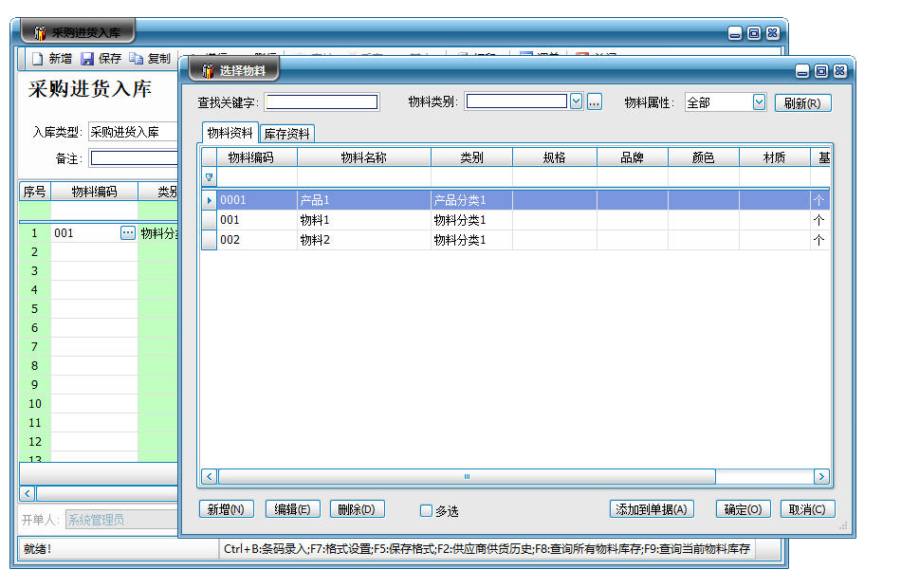Click the 选择物料 dialog title icon

pos(208,71)
